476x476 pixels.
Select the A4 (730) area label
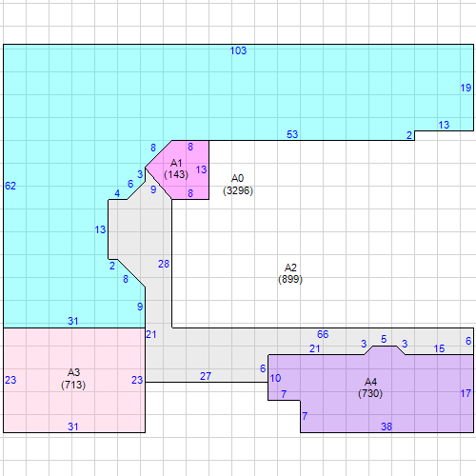pos(370,387)
